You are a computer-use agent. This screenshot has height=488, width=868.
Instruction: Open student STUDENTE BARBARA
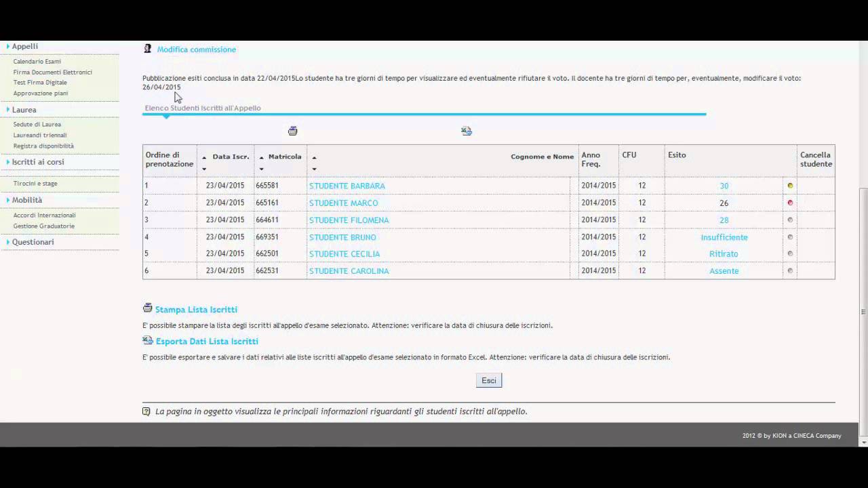[347, 186]
